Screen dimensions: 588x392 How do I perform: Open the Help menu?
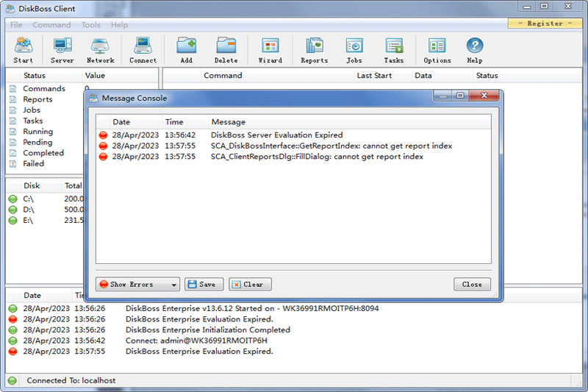click(119, 25)
